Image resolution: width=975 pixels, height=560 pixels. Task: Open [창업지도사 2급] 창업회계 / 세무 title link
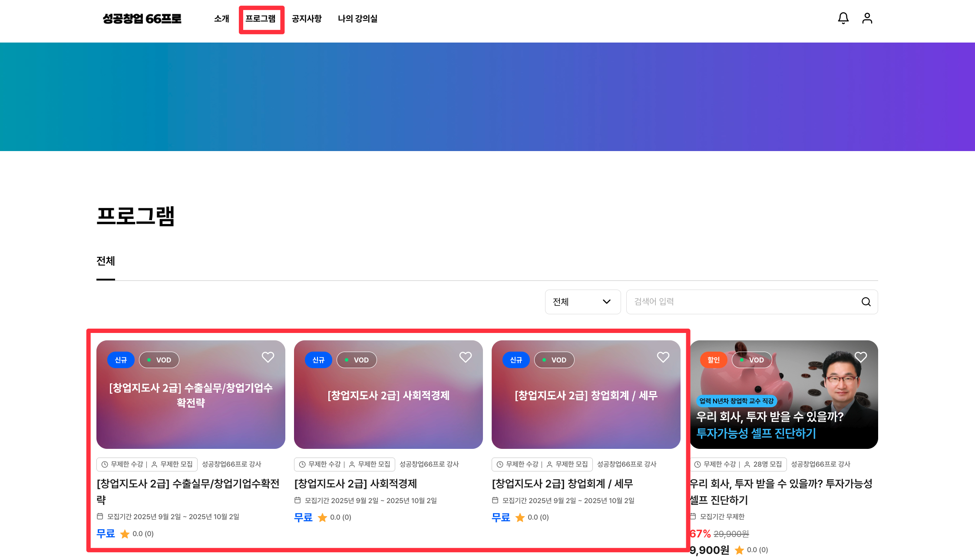pos(562,484)
